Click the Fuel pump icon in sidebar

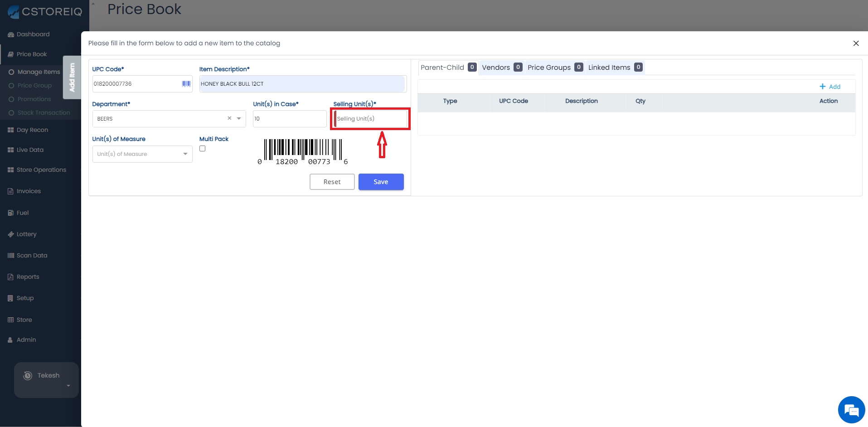[10, 213]
